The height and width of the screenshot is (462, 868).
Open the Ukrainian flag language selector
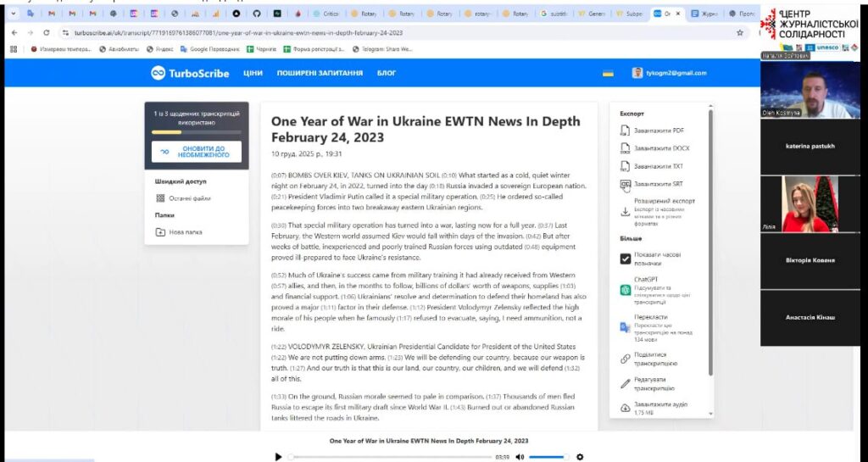coord(608,74)
